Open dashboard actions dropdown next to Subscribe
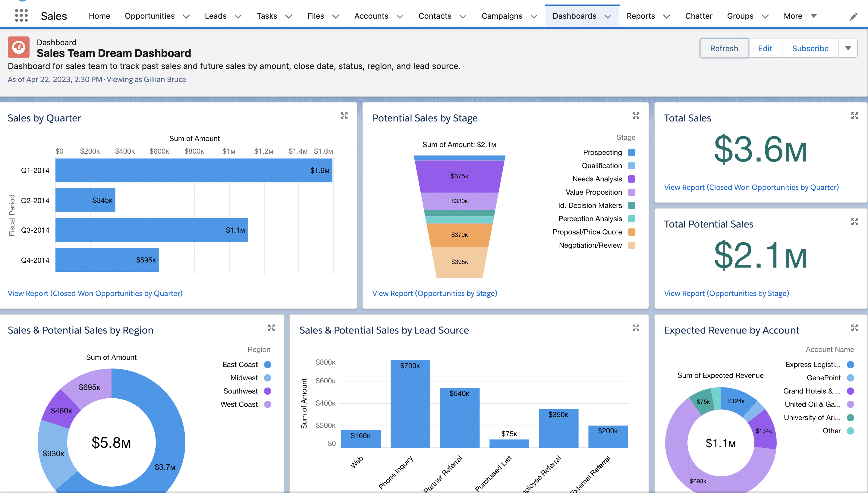The width and height of the screenshot is (868, 502). point(848,48)
